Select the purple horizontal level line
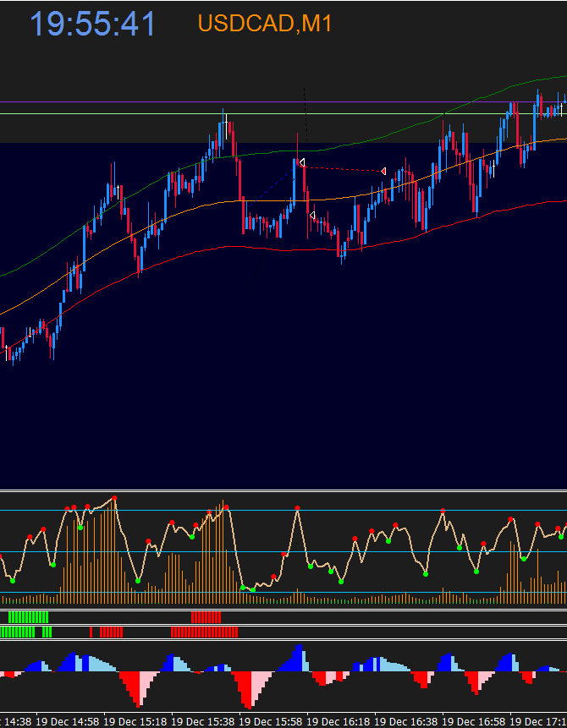567x728 pixels. [x=283, y=101]
